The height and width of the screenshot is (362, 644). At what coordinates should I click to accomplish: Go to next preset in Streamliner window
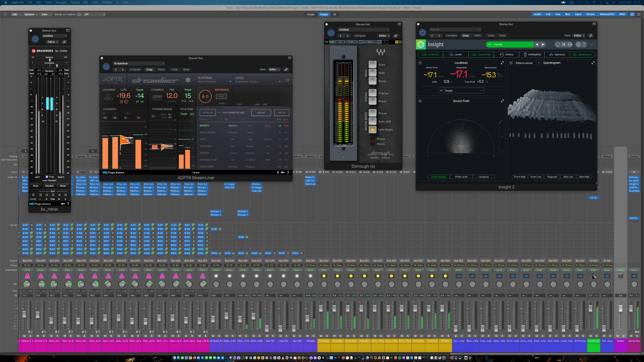(123, 70)
